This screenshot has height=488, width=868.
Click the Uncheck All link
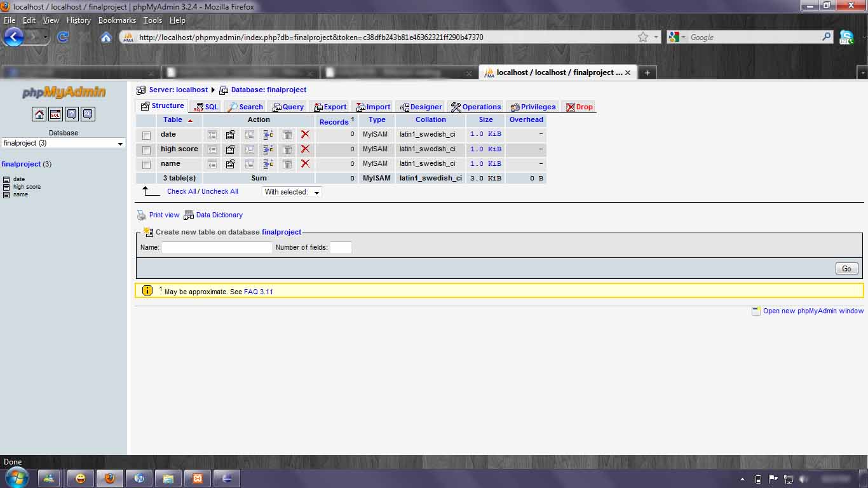(x=220, y=191)
